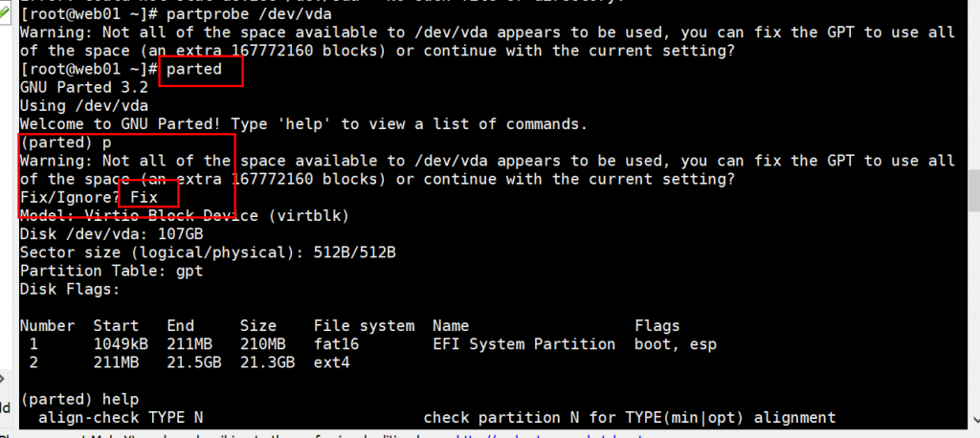Click the "Partition Table: gpt" line
Image resolution: width=980 pixels, height=438 pixels.
point(111,272)
